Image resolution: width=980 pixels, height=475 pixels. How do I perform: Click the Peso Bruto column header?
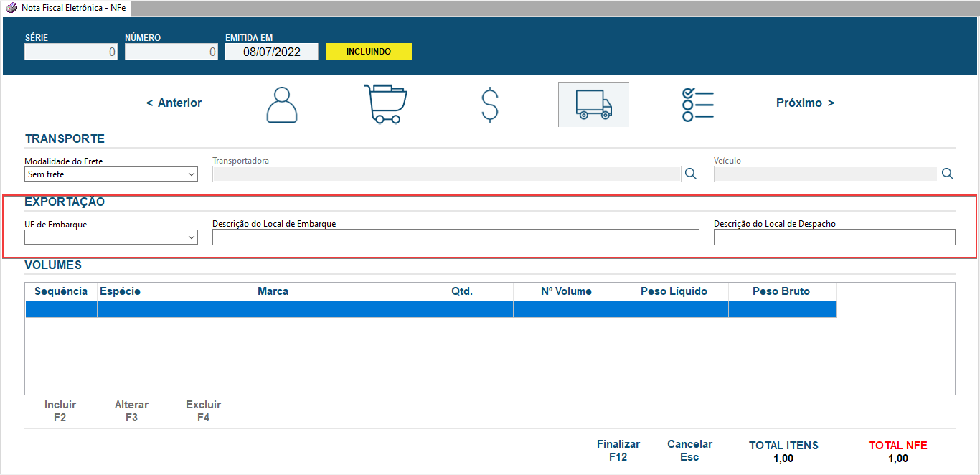tap(782, 291)
